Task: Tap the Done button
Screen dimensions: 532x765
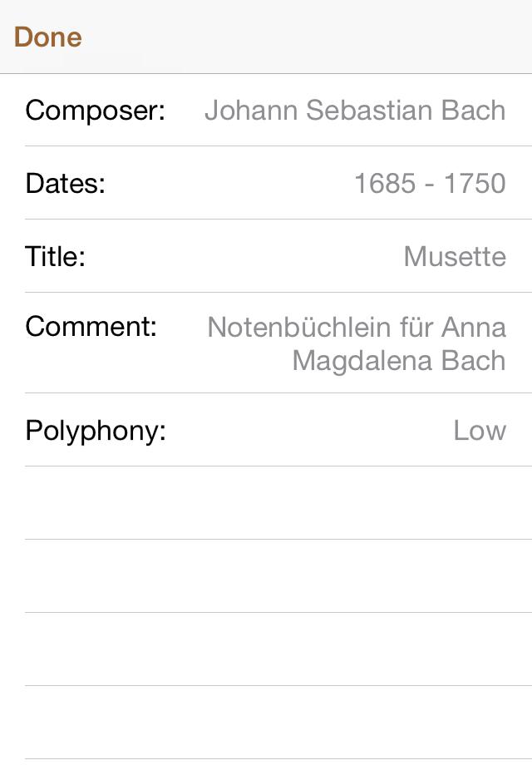Action: (48, 37)
